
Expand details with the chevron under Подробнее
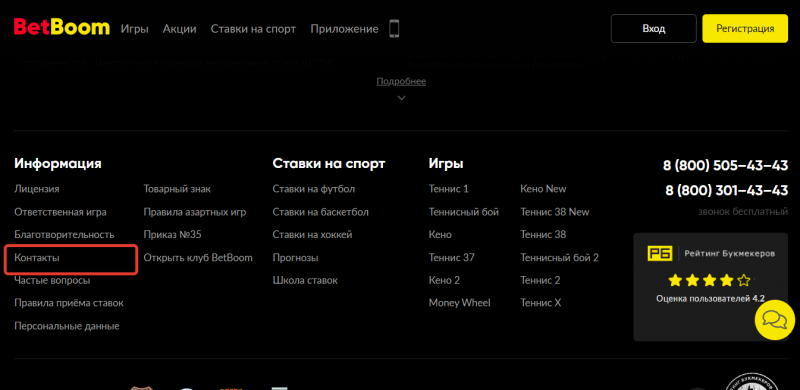coord(402,98)
